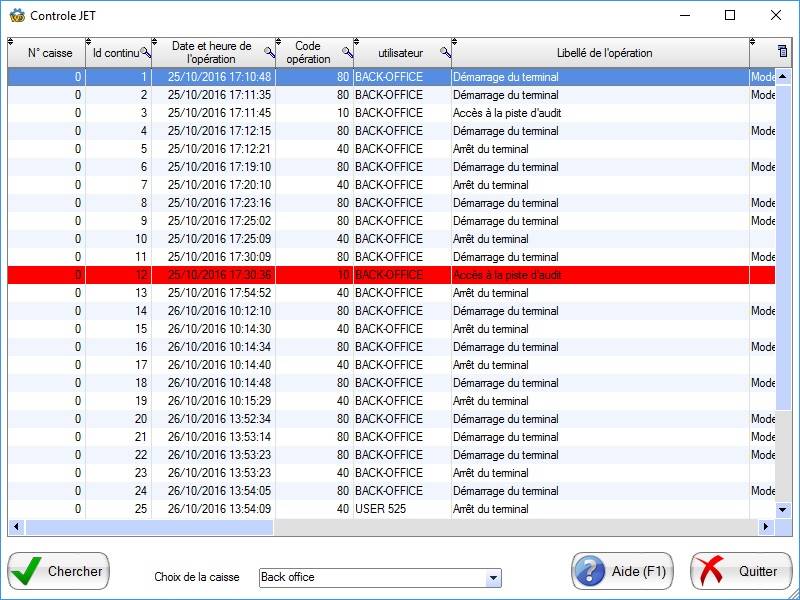Click the Date et heure de l'opération header
The height and width of the screenshot is (600, 800).
point(211,52)
